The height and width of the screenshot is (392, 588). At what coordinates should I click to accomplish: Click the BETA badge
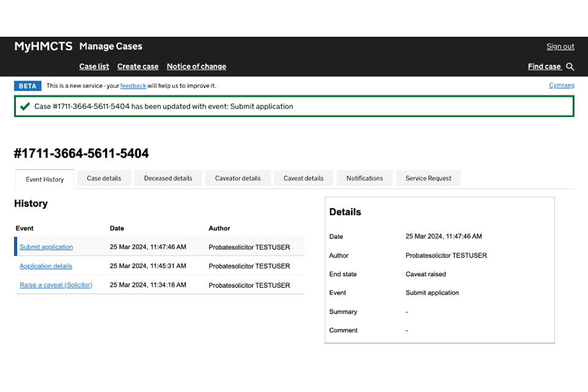[28, 86]
